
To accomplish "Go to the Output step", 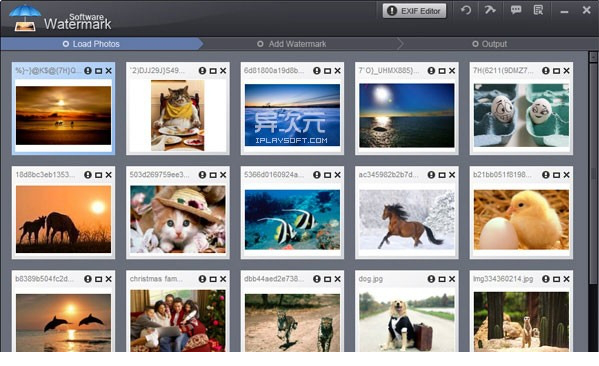I will click(x=490, y=44).
